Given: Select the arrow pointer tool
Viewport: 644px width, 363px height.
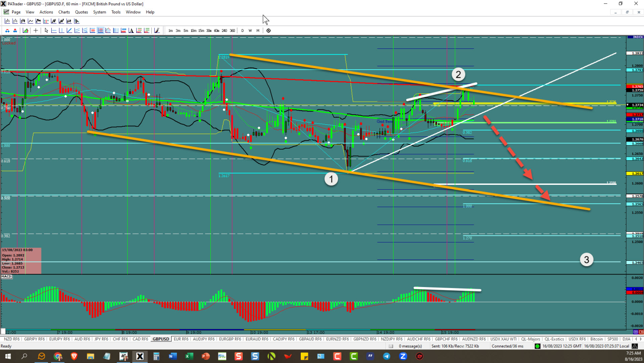Looking at the screenshot, I should pos(46,30).
